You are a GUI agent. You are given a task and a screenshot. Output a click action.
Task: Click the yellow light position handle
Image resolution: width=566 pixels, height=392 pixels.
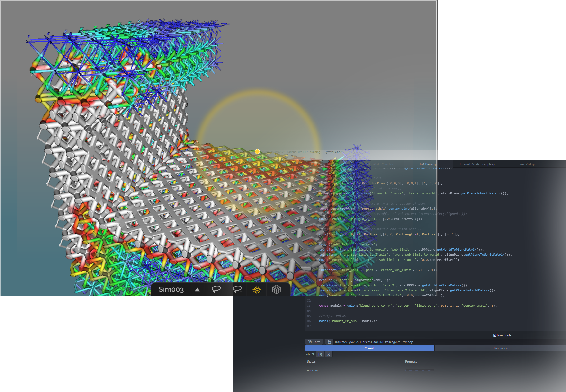tap(257, 152)
